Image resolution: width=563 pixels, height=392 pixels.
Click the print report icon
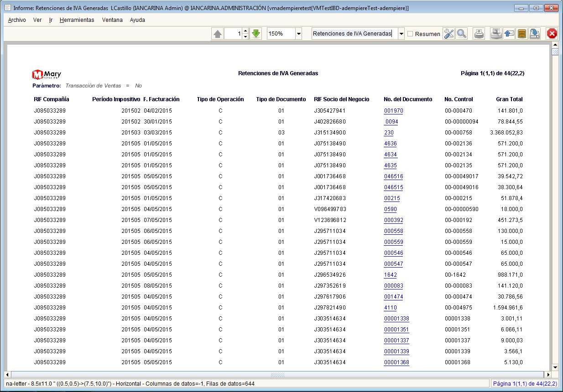pos(479,34)
